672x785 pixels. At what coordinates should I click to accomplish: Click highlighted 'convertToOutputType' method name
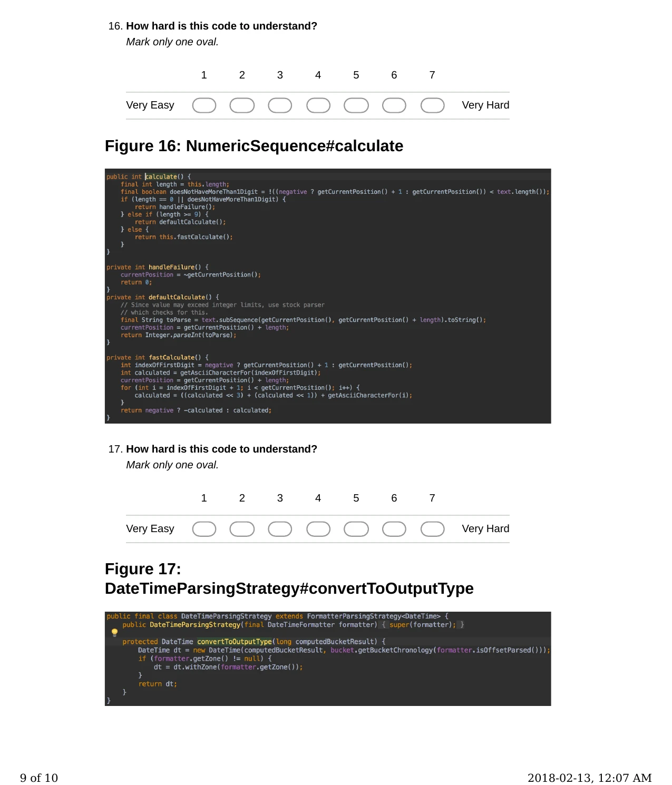(x=235, y=642)
